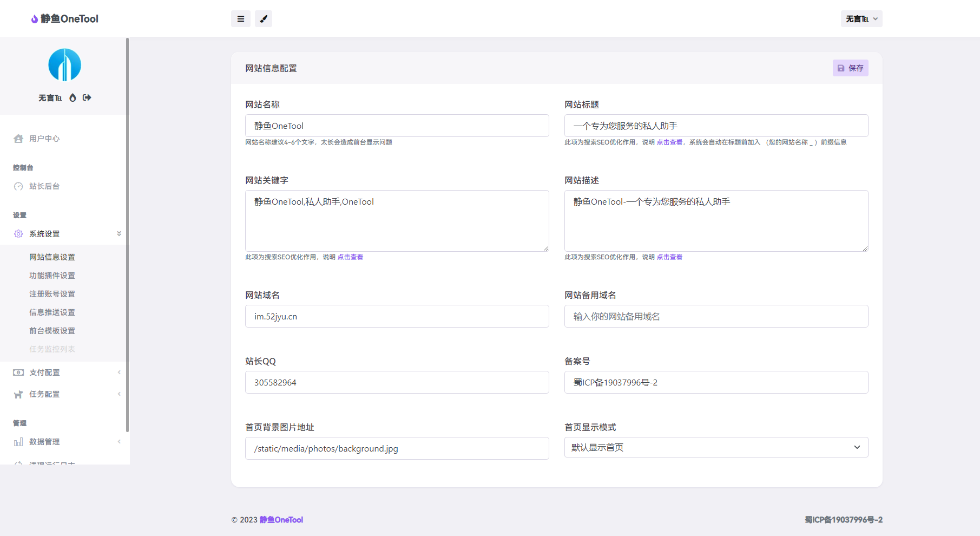The width and height of the screenshot is (980, 536).
Task: Go to 前台模板设置 submenu item
Action: (x=52, y=331)
